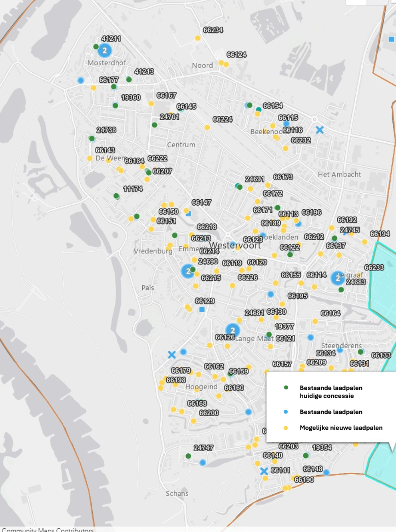Click the yellow Mogelijke nieuwe laadpalen legend dot

(x=286, y=428)
